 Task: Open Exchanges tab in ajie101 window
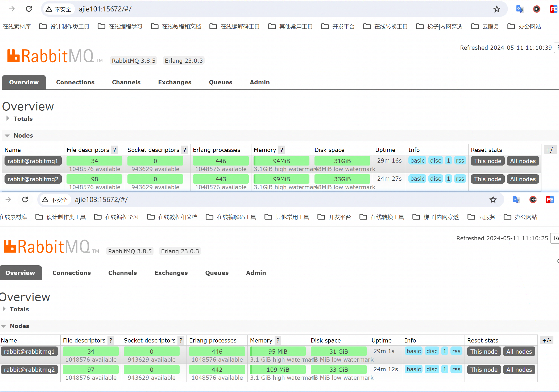tap(175, 82)
